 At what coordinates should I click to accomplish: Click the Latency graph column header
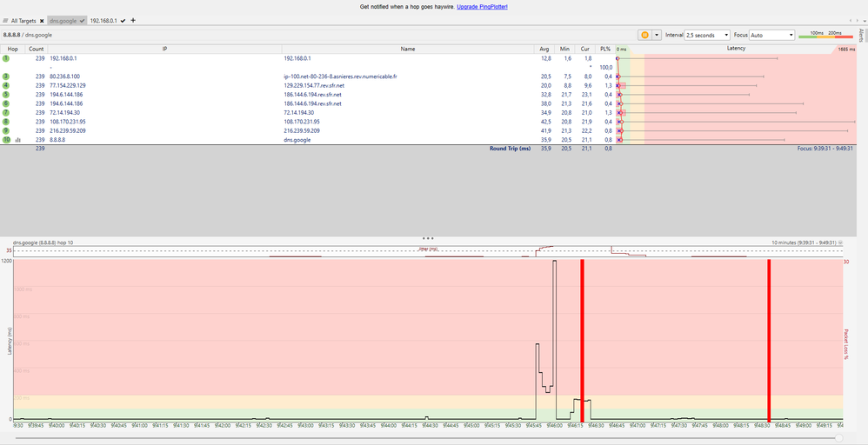click(x=736, y=49)
